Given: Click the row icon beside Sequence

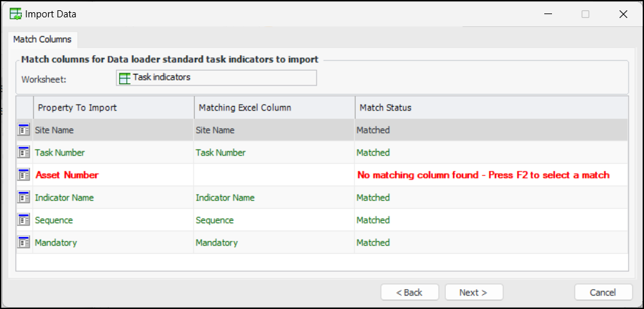Looking at the screenshot, I should point(24,220).
